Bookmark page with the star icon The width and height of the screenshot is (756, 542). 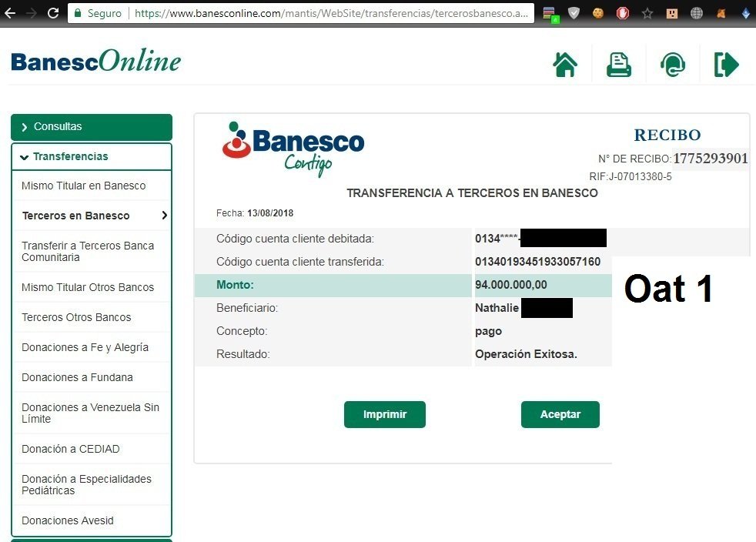pos(647,14)
